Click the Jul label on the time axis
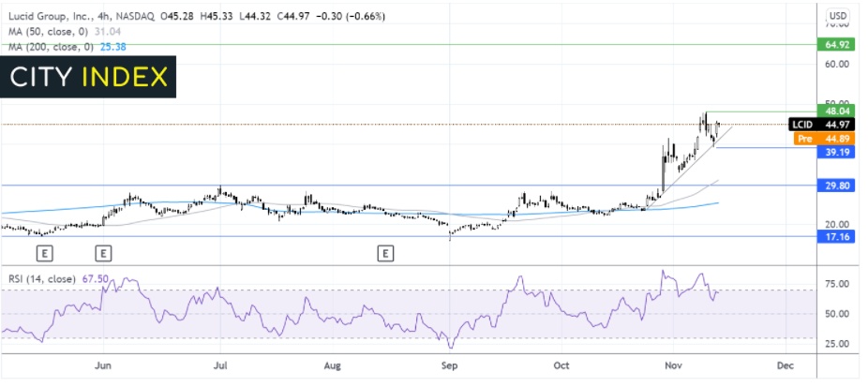The image size is (868, 387). point(219,366)
